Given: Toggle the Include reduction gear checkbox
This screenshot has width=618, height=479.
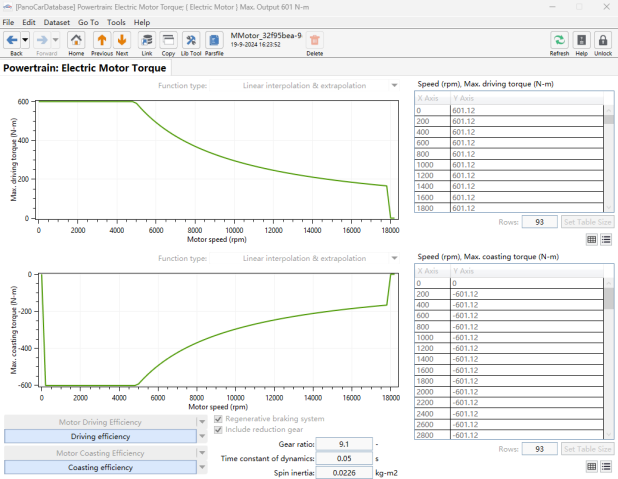Looking at the screenshot, I should [218, 429].
